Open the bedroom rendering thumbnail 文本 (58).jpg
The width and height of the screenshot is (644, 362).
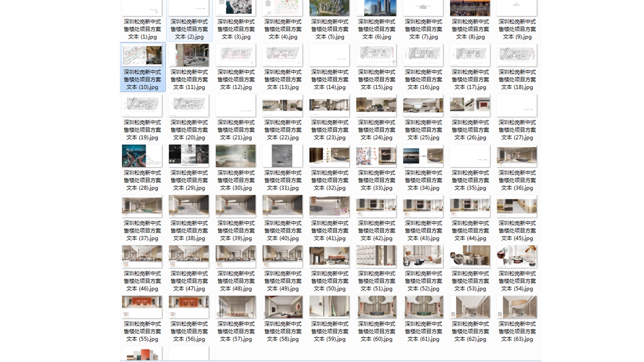(x=282, y=307)
